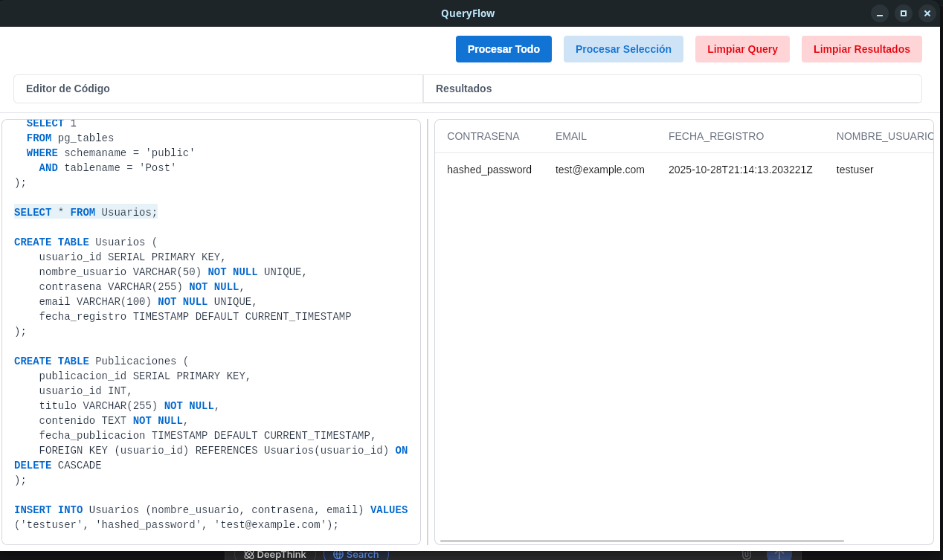Close the QueryFlow window

click(927, 13)
